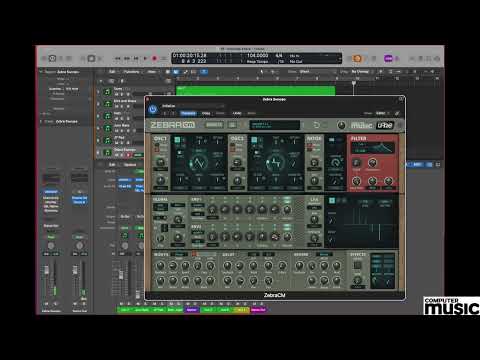Viewport: 480px width, 360px height.
Task: Click the small icon button right of PRESETS
Action: point(233,125)
